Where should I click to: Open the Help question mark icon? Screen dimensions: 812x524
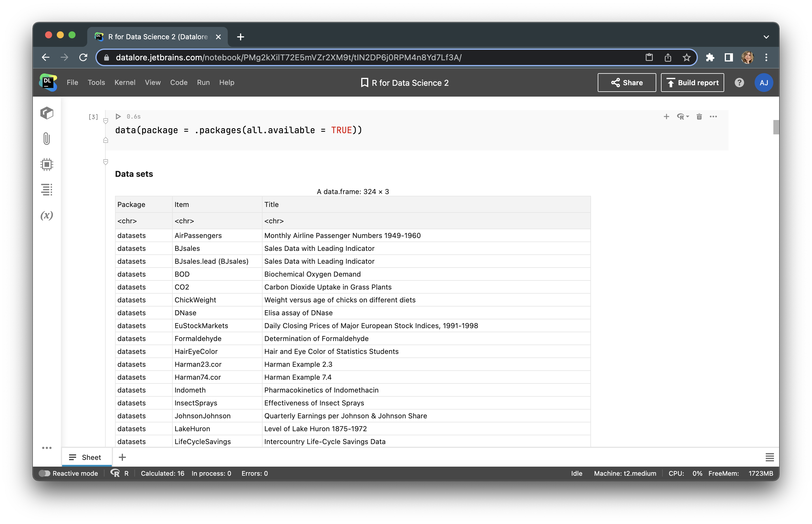(x=739, y=82)
